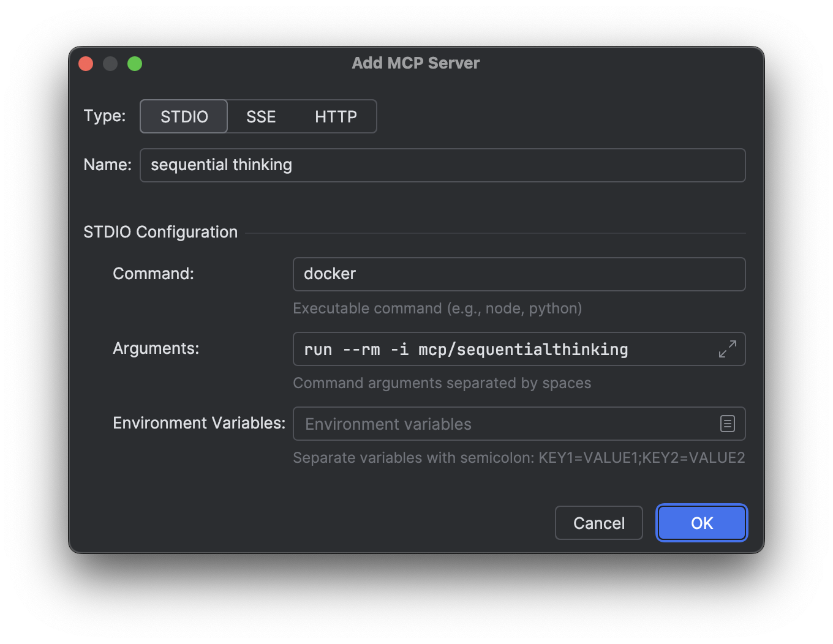Image resolution: width=833 pixels, height=644 pixels.
Task: Click the gray minimize window button
Action: point(110,64)
